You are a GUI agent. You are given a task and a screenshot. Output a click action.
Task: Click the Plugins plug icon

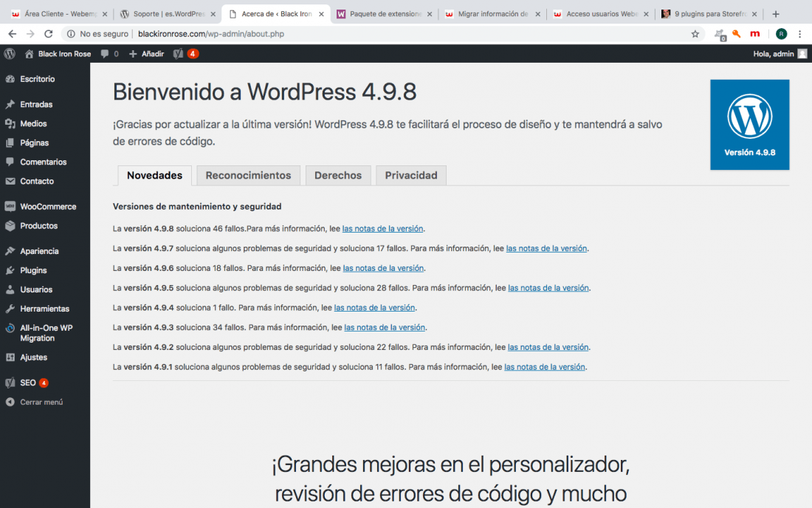pos(10,270)
